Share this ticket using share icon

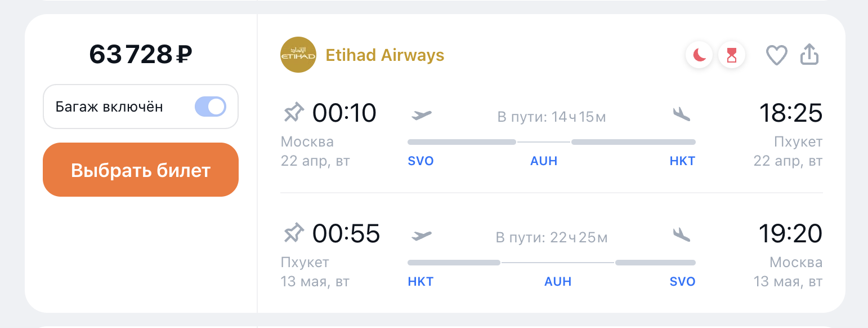(809, 55)
